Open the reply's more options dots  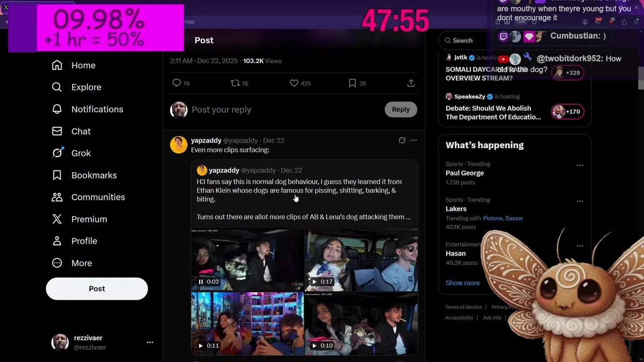[414, 140]
